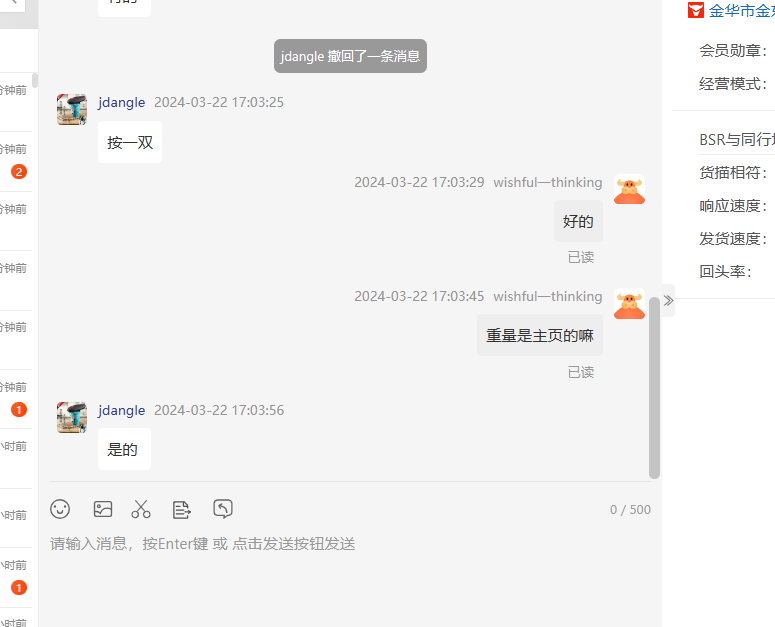Viewport: 775px width, 627px height.
Task: Click the 是的 message bubble
Action: 124,449
